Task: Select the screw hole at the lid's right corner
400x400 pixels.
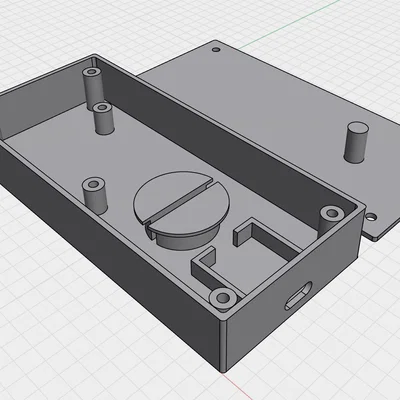Action: 371,217
